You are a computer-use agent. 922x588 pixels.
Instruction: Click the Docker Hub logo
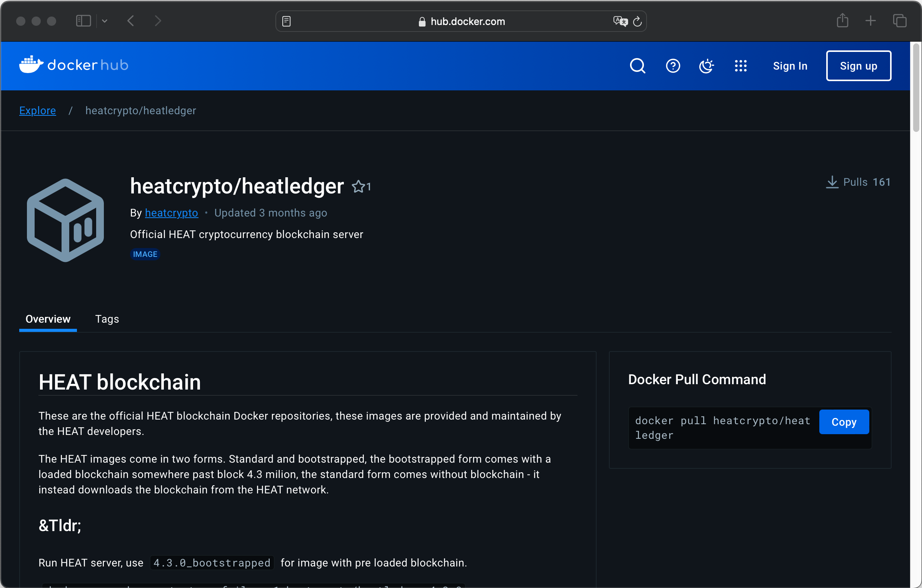click(x=74, y=65)
